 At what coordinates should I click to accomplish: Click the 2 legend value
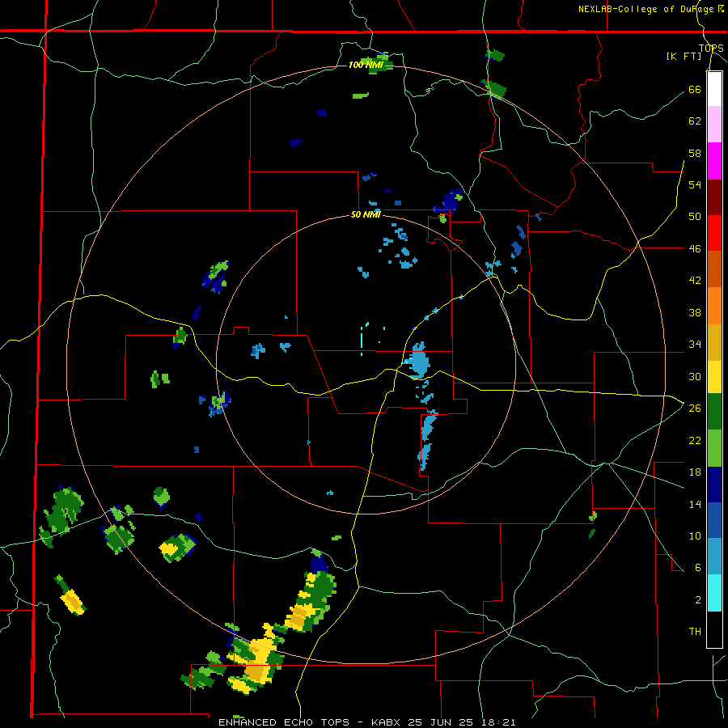click(x=698, y=599)
